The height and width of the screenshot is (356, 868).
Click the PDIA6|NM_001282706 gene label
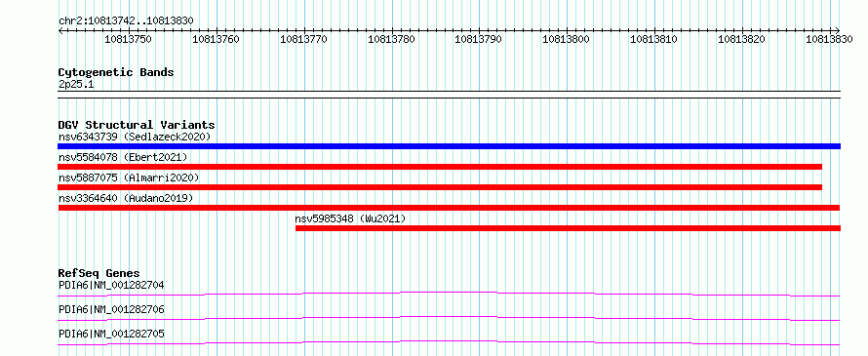111,309
